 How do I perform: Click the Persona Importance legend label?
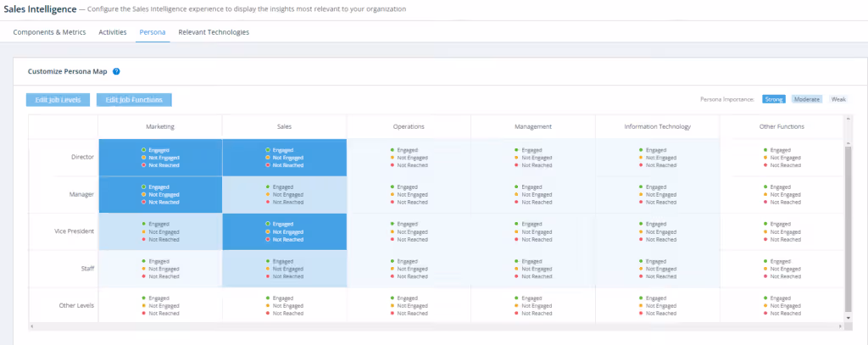(727, 100)
